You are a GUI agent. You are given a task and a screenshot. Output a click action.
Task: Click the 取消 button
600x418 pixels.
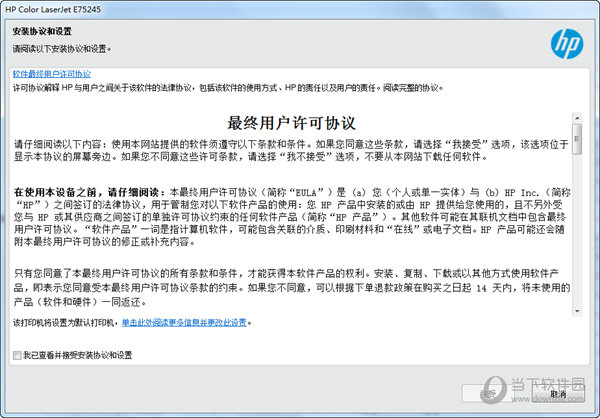[558, 394]
